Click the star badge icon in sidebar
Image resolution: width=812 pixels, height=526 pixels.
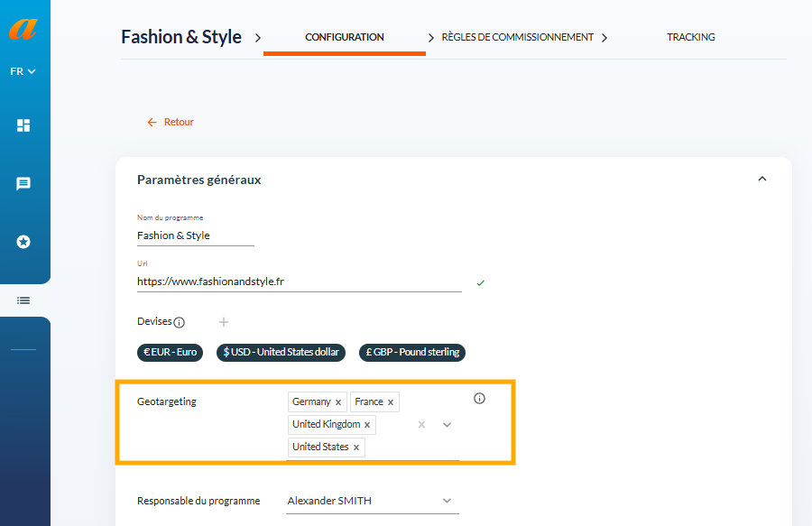coord(23,242)
